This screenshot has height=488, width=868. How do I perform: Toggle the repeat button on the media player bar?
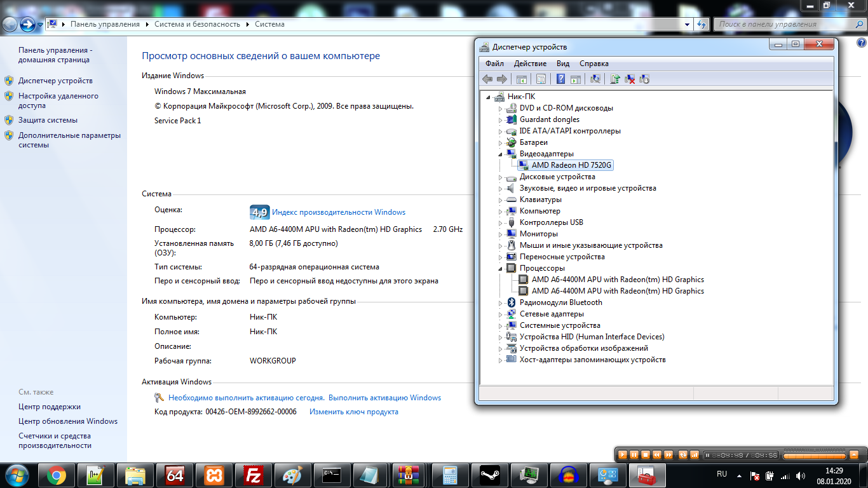683,455
